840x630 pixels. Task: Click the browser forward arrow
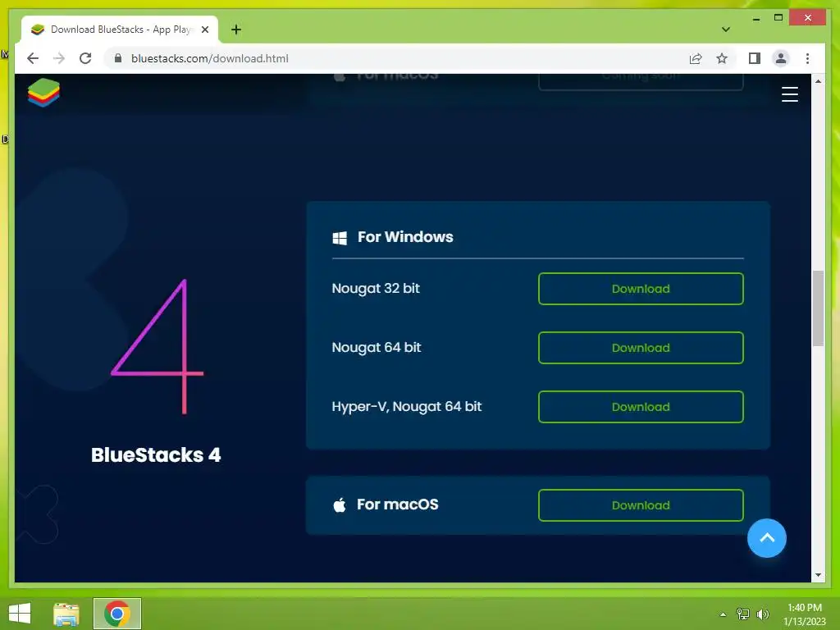59,58
